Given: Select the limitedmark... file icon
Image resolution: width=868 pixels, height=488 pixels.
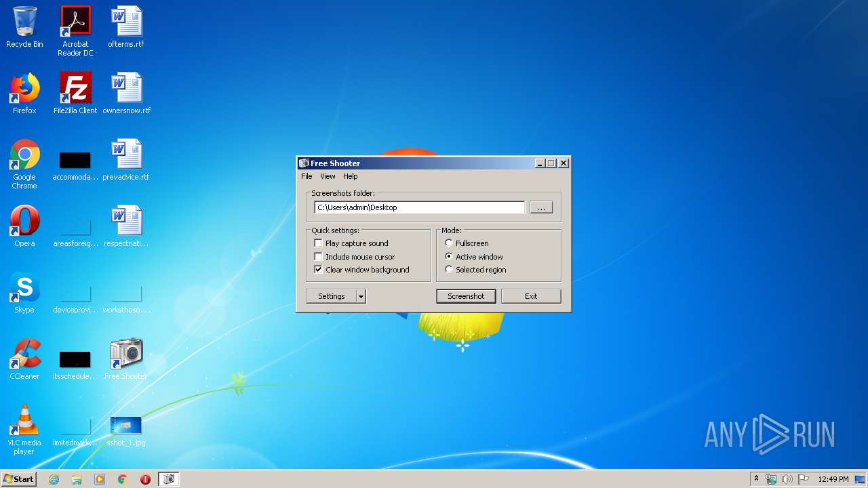Looking at the screenshot, I should pyautogui.click(x=75, y=431).
